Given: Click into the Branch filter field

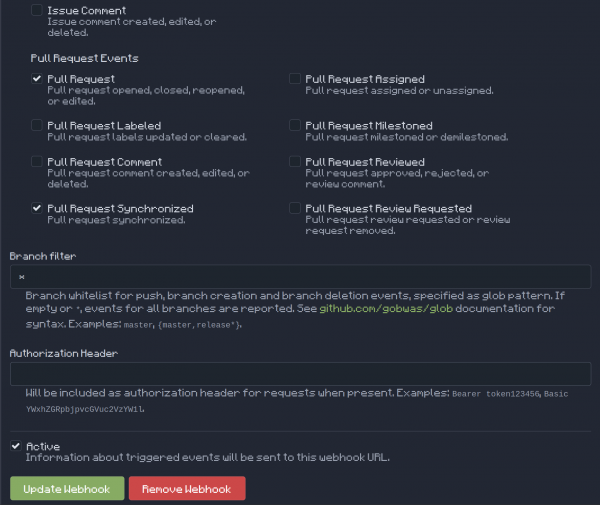Looking at the screenshot, I should click(x=300, y=277).
